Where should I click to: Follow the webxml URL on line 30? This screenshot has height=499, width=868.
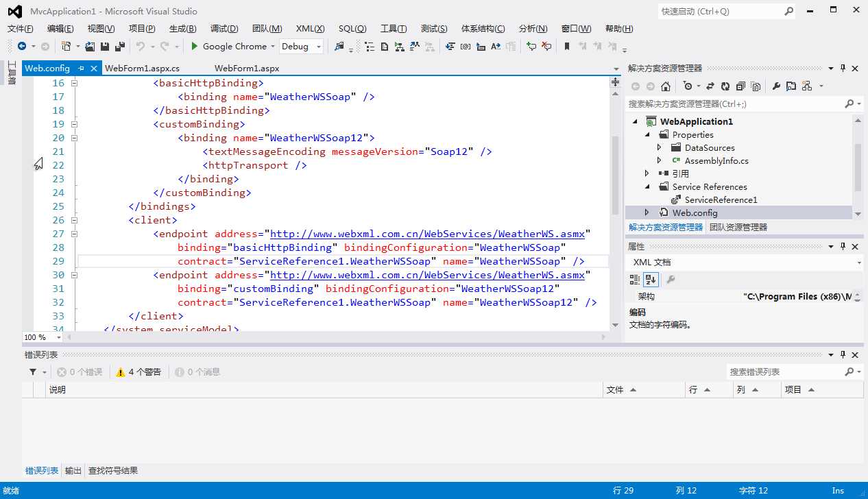(427, 275)
